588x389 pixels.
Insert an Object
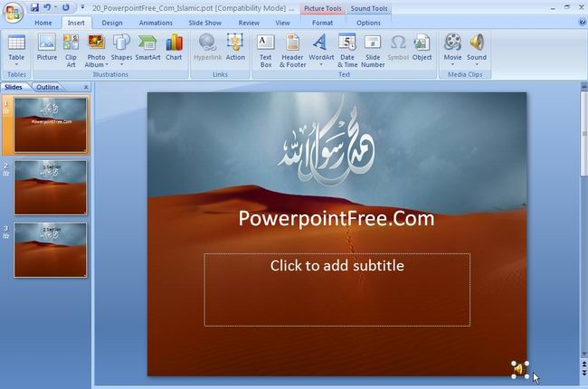(422, 47)
